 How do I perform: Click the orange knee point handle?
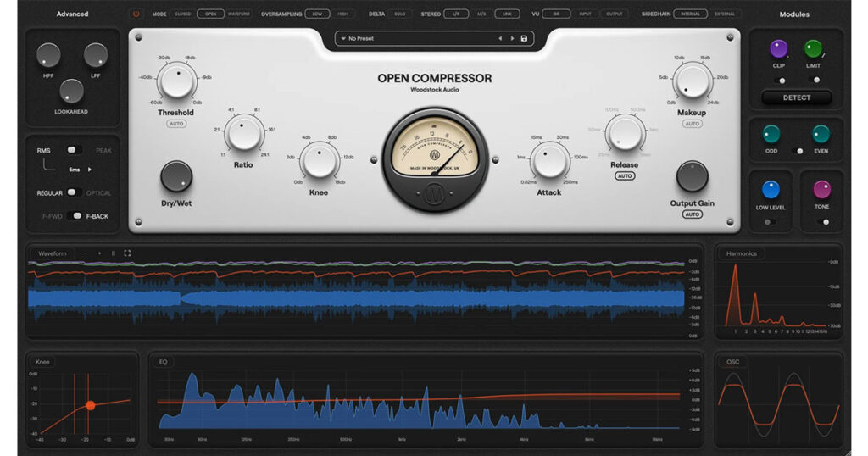[x=90, y=405]
